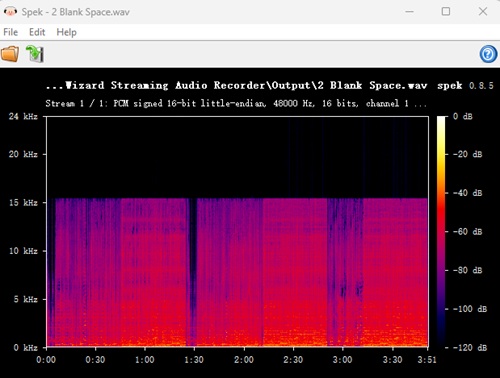Screen dimensions: 500x378
Task: Click the 15 kHz axis label
Action: pyautogui.click(x=23, y=203)
